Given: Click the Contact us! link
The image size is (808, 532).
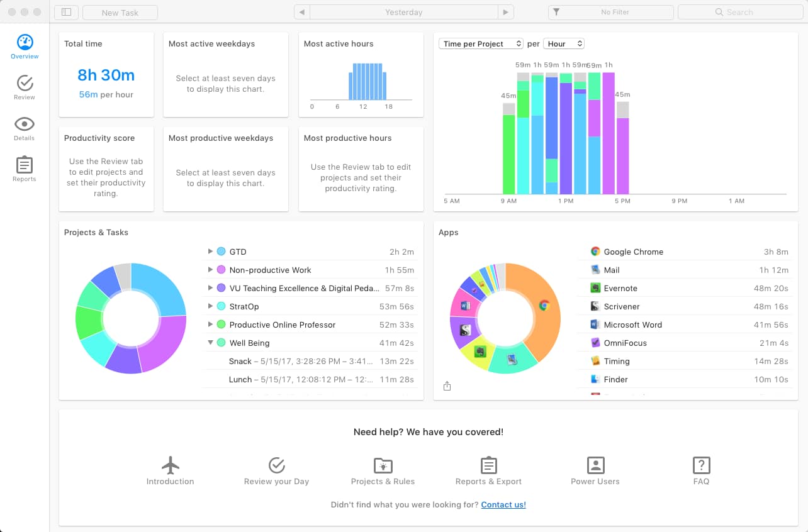Looking at the screenshot, I should (503, 504).
